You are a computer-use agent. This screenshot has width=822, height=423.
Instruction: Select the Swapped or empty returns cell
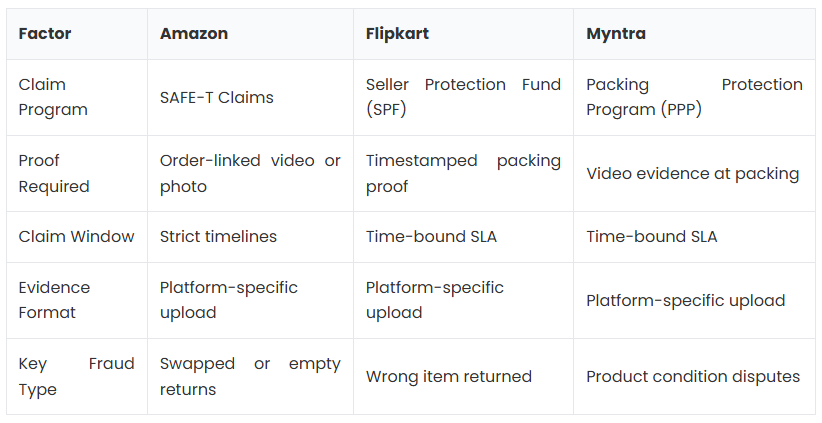click(250, 376)
